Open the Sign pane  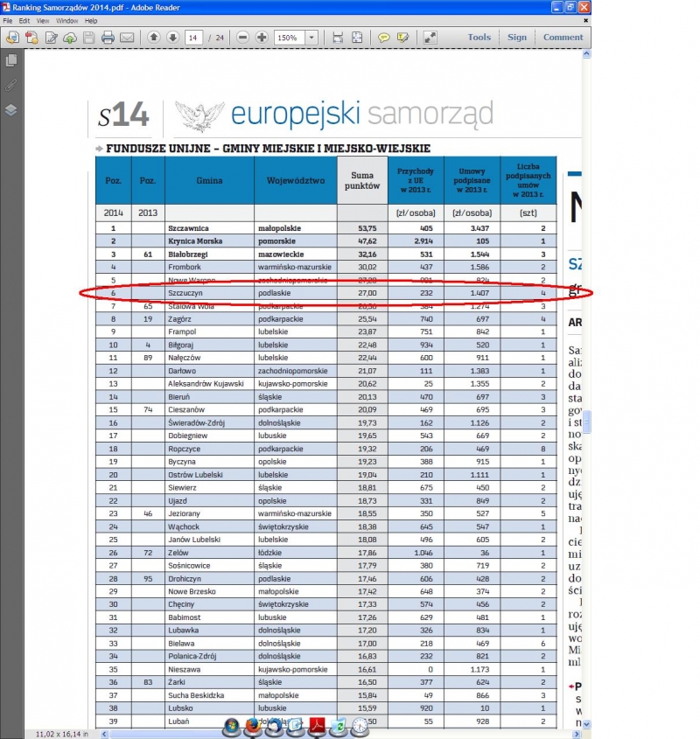click(x=517, y=38)
